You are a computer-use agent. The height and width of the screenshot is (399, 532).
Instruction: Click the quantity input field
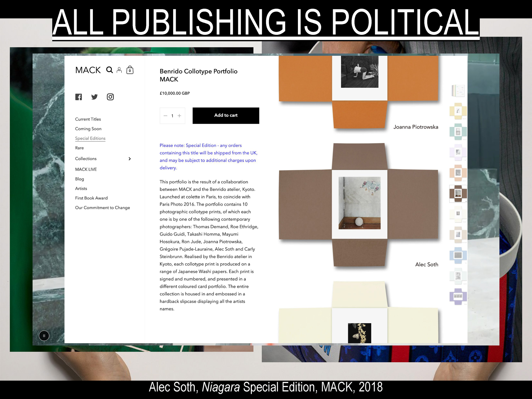pos(172,116)
